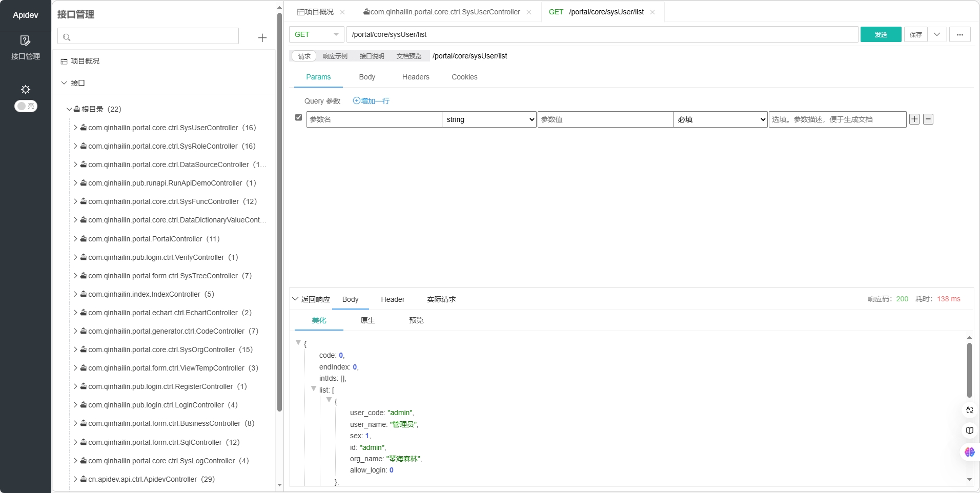The width and height of the screenshot is (980, 493).
Task: Select the 原生 response view tab
Action: pos(367,320)
